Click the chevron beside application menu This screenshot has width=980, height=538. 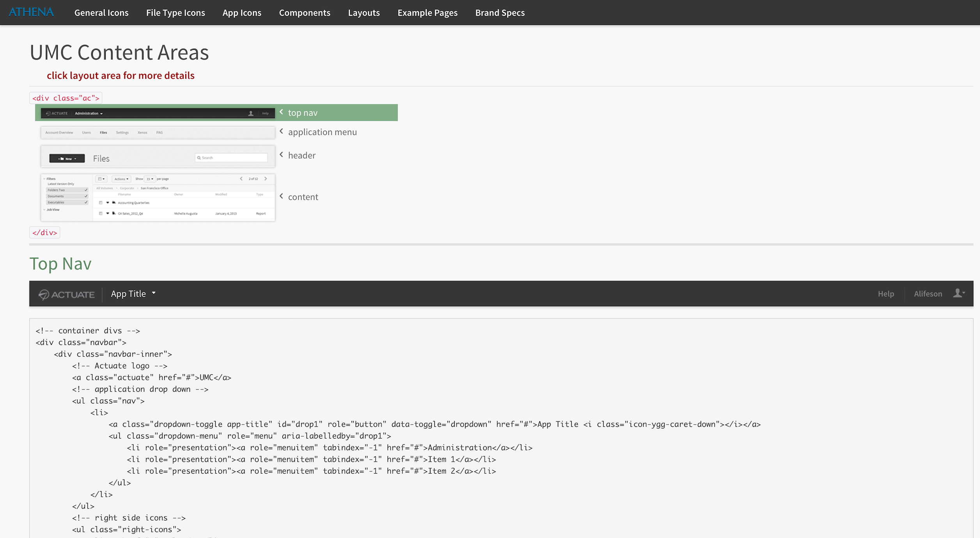click(281, 131)
